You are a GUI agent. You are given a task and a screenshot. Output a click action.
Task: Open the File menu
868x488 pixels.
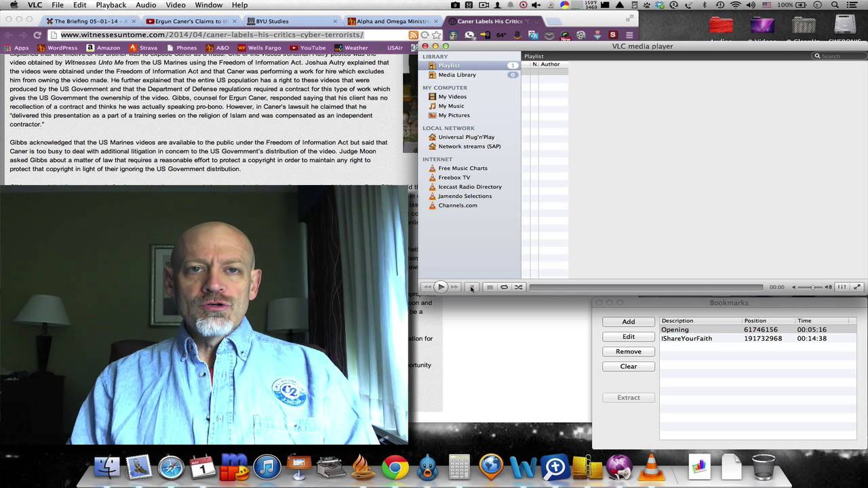tap(58, 5)
